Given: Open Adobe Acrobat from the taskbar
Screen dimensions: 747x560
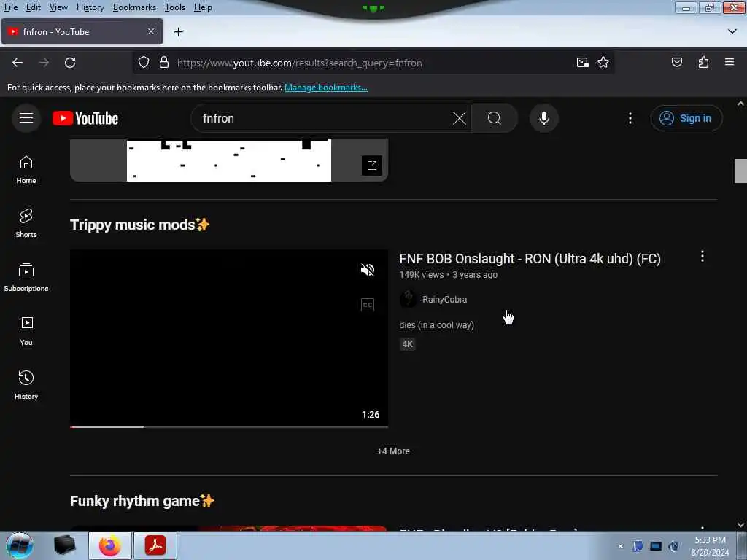Looking at the screenshot, I should 155,545.
